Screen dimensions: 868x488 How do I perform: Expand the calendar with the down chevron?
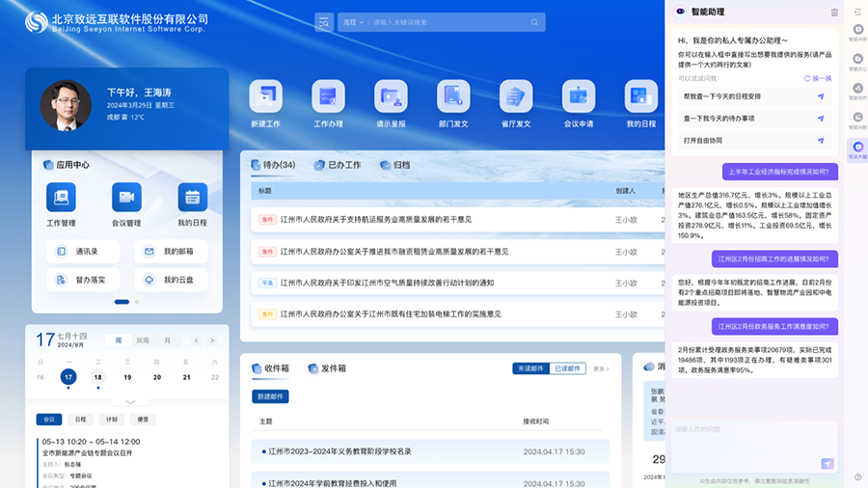tap(129, 401)
